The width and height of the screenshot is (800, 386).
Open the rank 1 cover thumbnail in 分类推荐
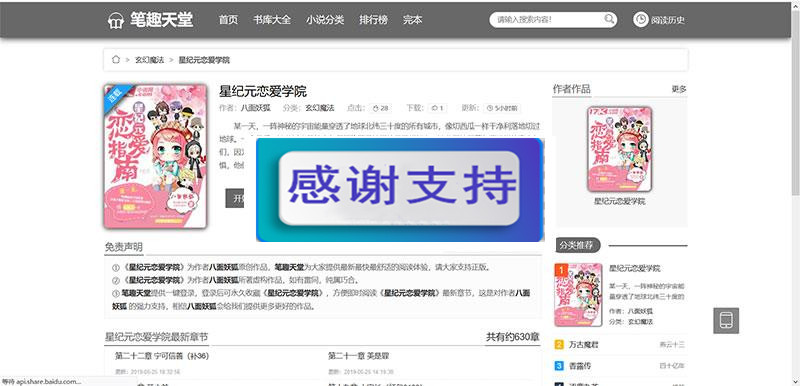(578, 295)
